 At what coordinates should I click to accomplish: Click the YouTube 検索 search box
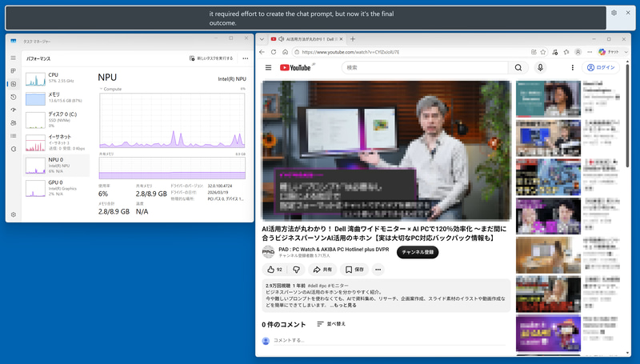pyautogui.click(x=425, y=68)
